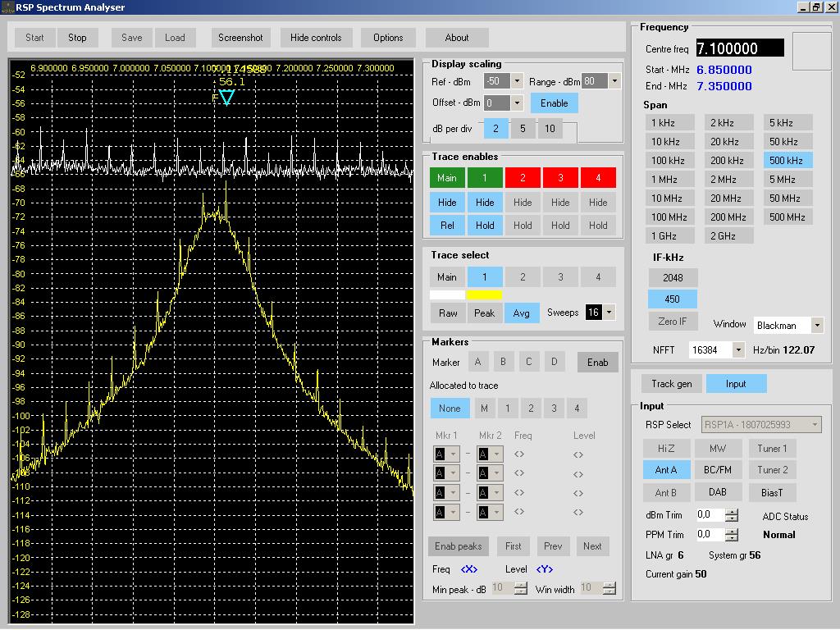
Task: Select trace 4 in Trace select
Action: [x=598, y=277]
